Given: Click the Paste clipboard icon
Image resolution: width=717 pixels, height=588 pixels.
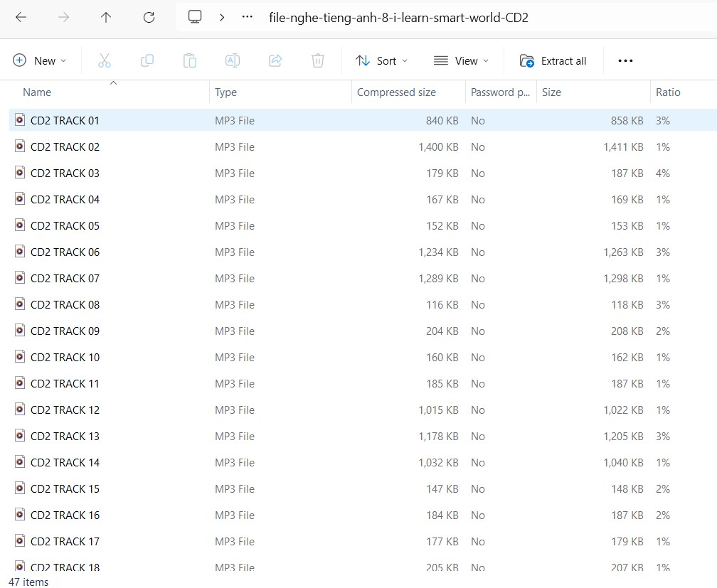Looking at the screenshot, I should (x=190, y=60).
